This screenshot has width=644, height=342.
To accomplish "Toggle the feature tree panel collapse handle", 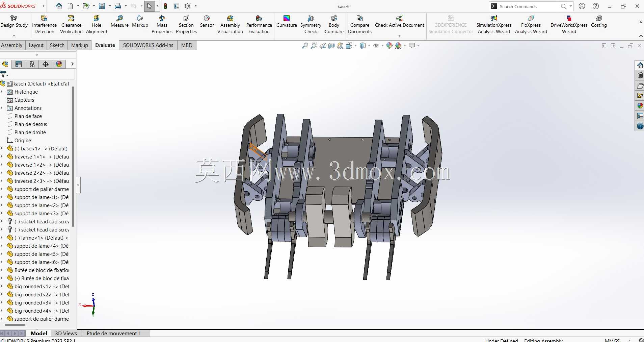I will coord(78,185).
